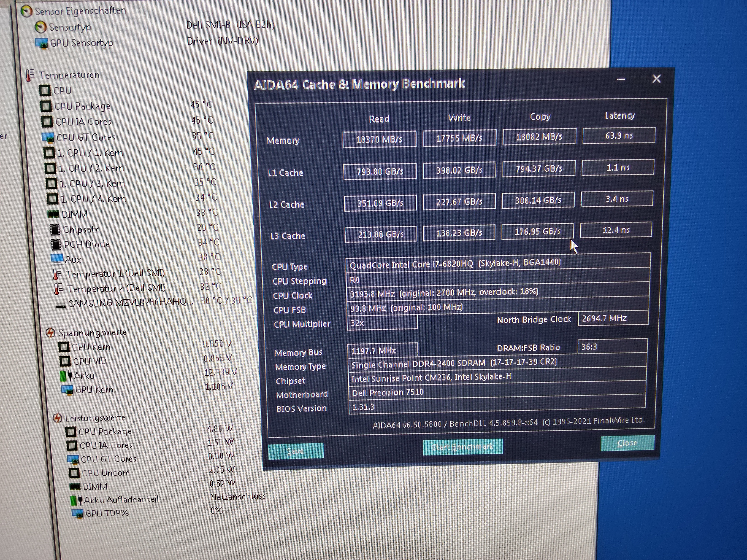Click the Save button in benchmark dialog
Viewport: 747px width, 560px height.
[295, 451]
